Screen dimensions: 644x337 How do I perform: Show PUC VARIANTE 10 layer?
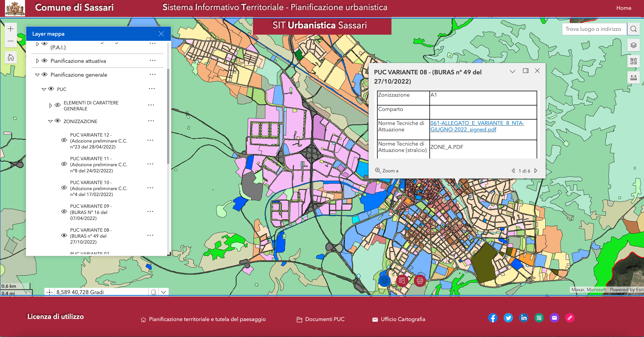pos(64,188)
